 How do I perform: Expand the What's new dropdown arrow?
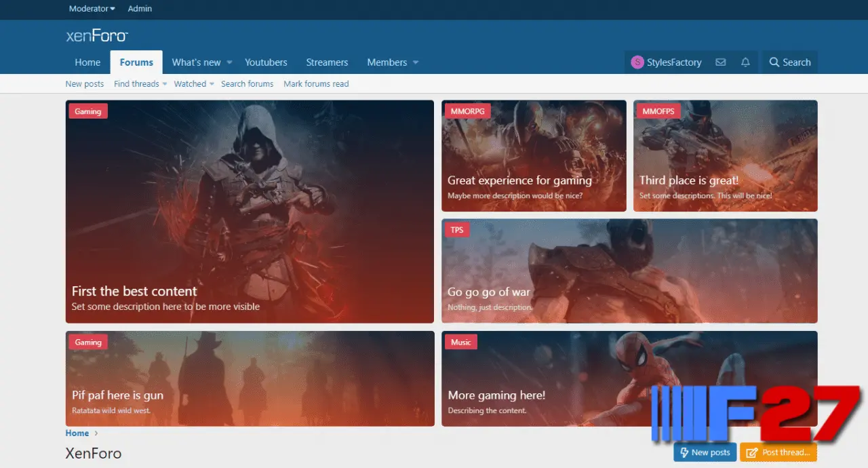coord(229,62)
